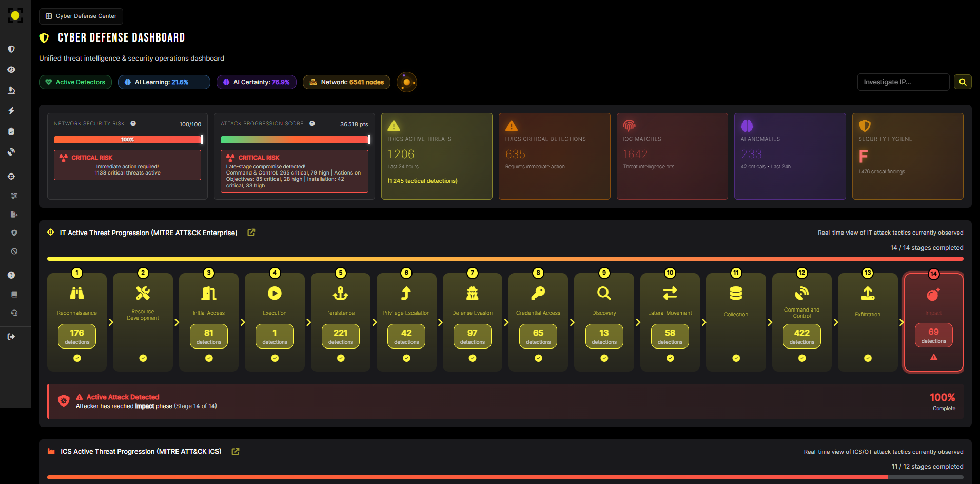Open IT Active Threat Progression external link
This screenshot has width=980, height=484.
pos(251,233)
